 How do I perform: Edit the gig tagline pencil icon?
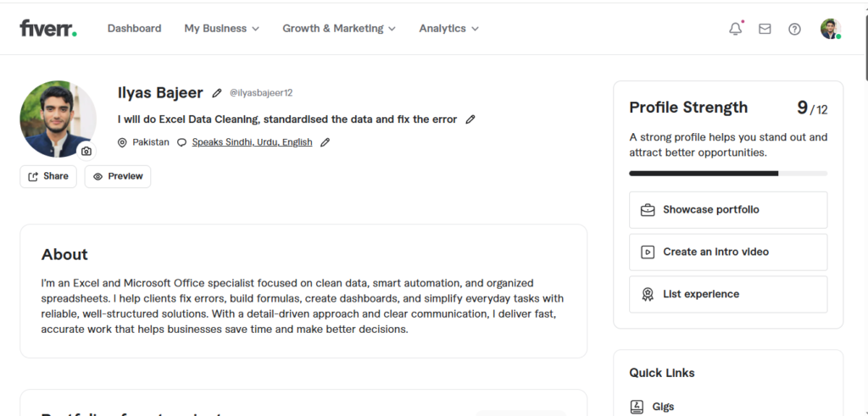click(x=470, y=119)
